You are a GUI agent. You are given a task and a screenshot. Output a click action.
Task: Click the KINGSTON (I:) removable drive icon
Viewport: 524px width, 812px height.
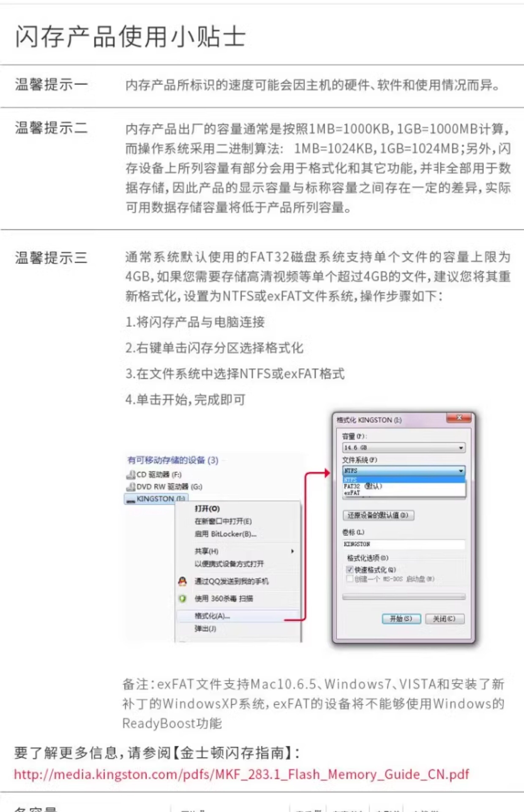pos(131,499)
